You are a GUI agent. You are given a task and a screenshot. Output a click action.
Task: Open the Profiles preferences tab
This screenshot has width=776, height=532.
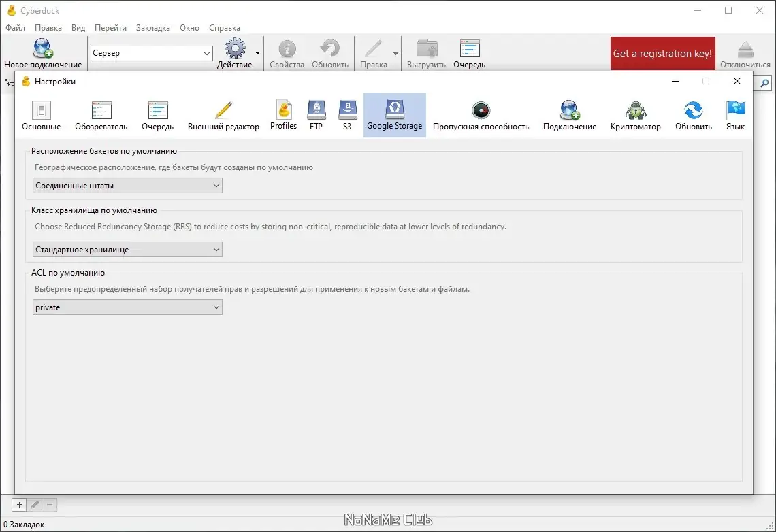tap(284, 115)
